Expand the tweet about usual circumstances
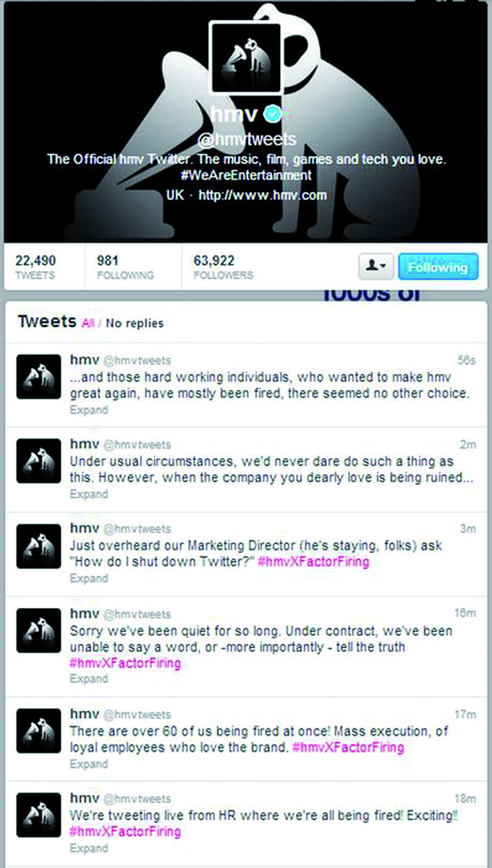The height and width of the screenshot is (868, 492). coord(89,494)
